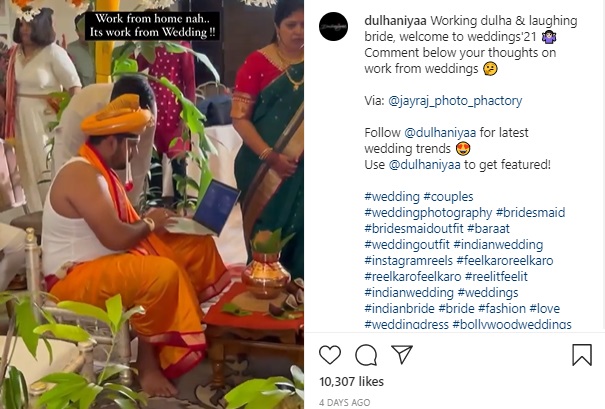Screen dimensions: 605x409
Task: Save the post with the bookmark icon
Action: click(581, 355)
